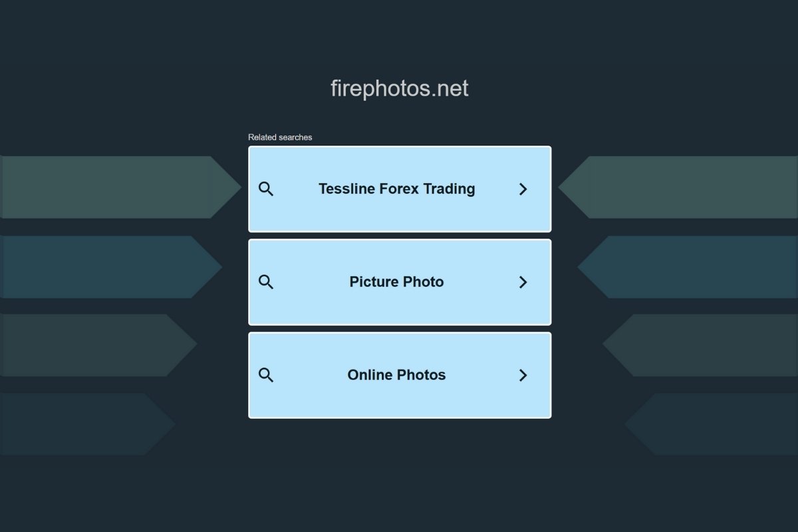Screen dimensions: 798x532
Task: Click the magnifying glass next to the Forex suggestion
Action: click(x=267, y=189)
